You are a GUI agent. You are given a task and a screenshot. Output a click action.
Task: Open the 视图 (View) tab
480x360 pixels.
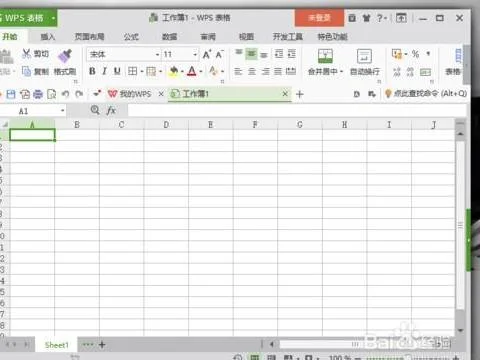pyautogui.click(x=246, y=37)
